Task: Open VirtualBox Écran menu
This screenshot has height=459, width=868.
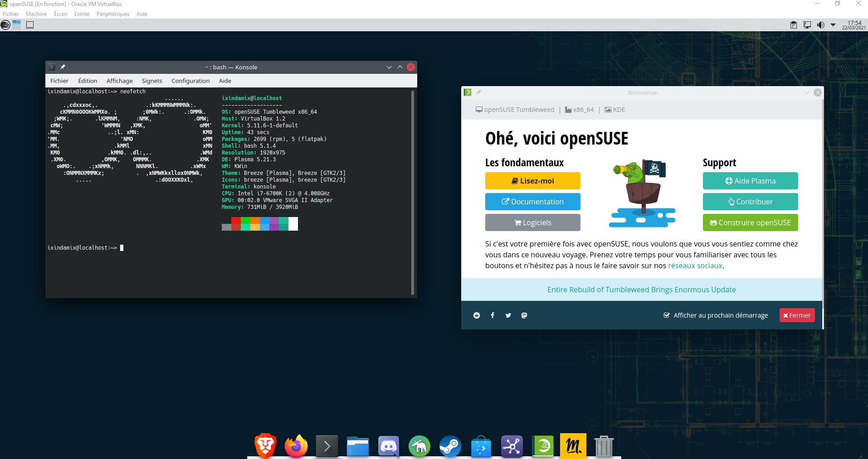Action: click(60, 14)
